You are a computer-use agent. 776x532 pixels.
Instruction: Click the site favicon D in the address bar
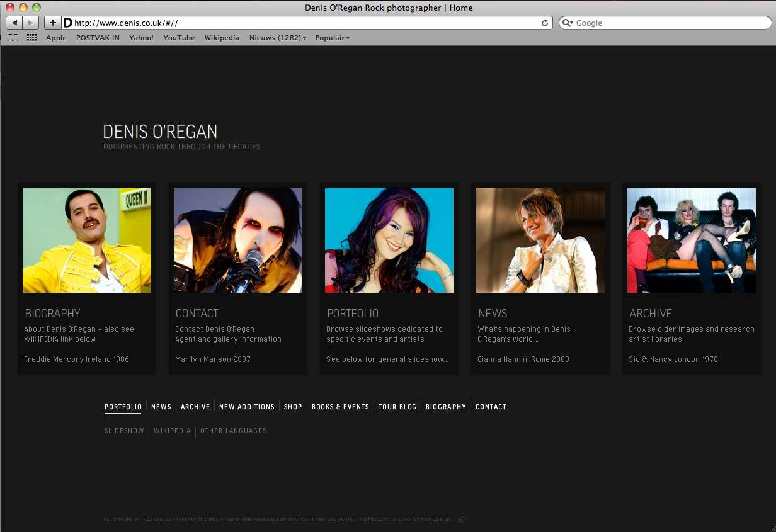(x=67, y=23)
